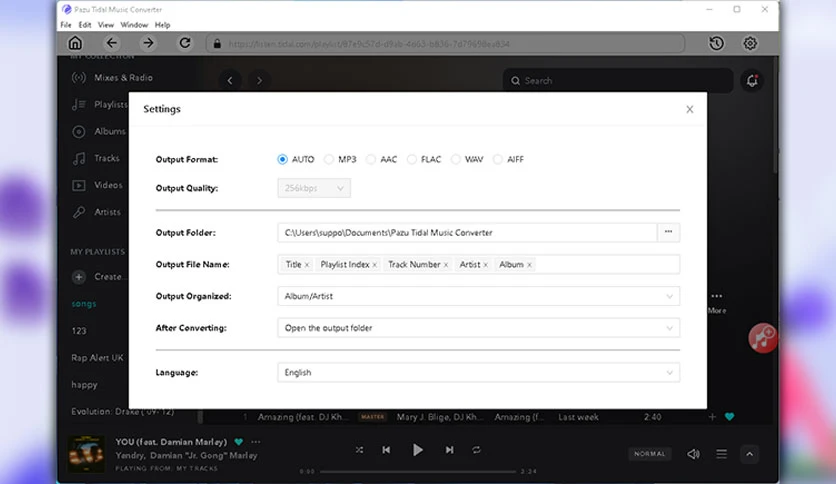Remove Title tag from output file name

(307, 265)
